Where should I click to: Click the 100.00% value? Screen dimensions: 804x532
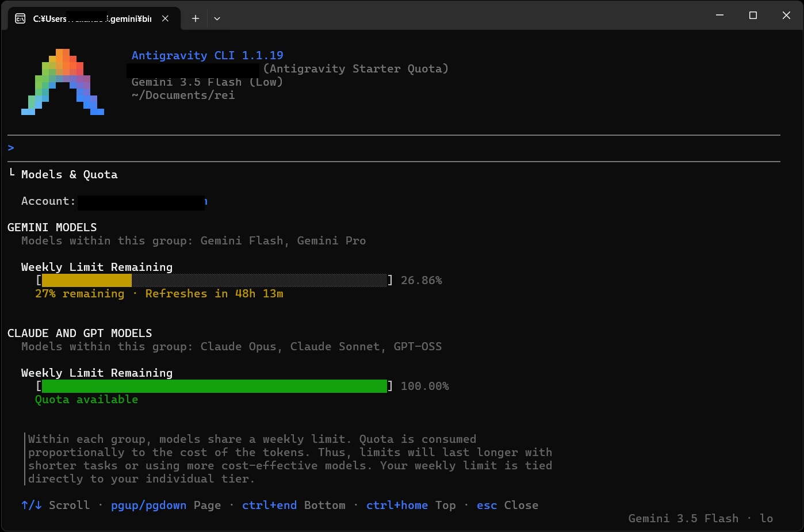425,386
